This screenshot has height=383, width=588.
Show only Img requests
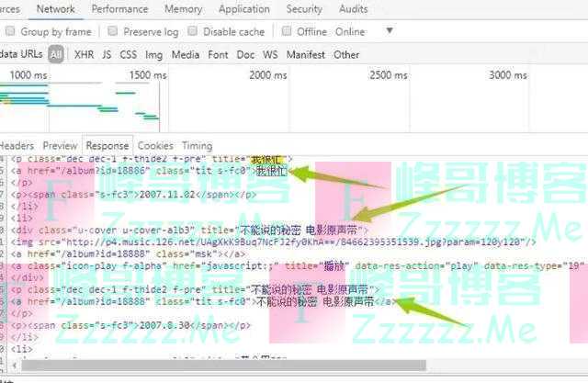[153, 55]
